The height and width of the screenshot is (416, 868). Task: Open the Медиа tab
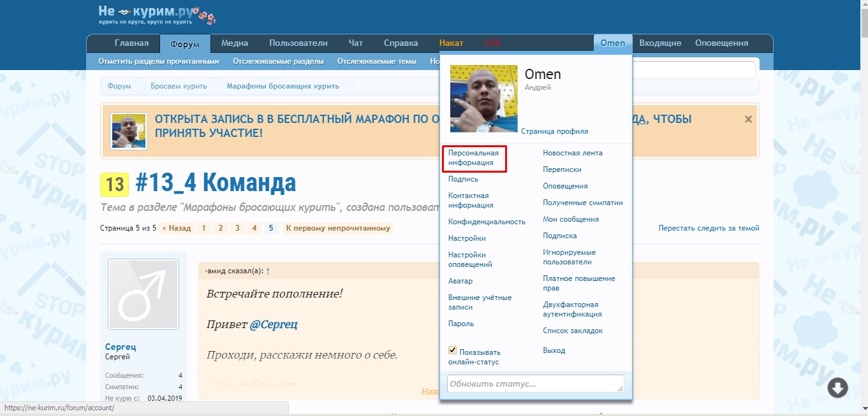[235, 43]
